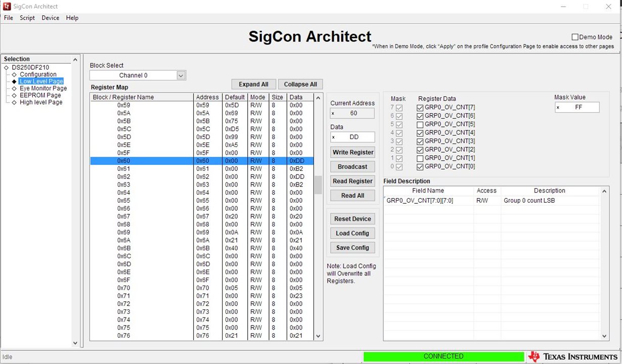Open EEPROM Page in the tree
Screen dimensions: 622x364
coord(40,95)
